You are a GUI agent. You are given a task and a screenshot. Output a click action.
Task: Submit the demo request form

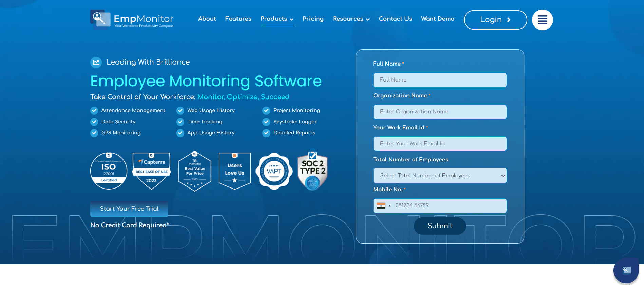440,226
